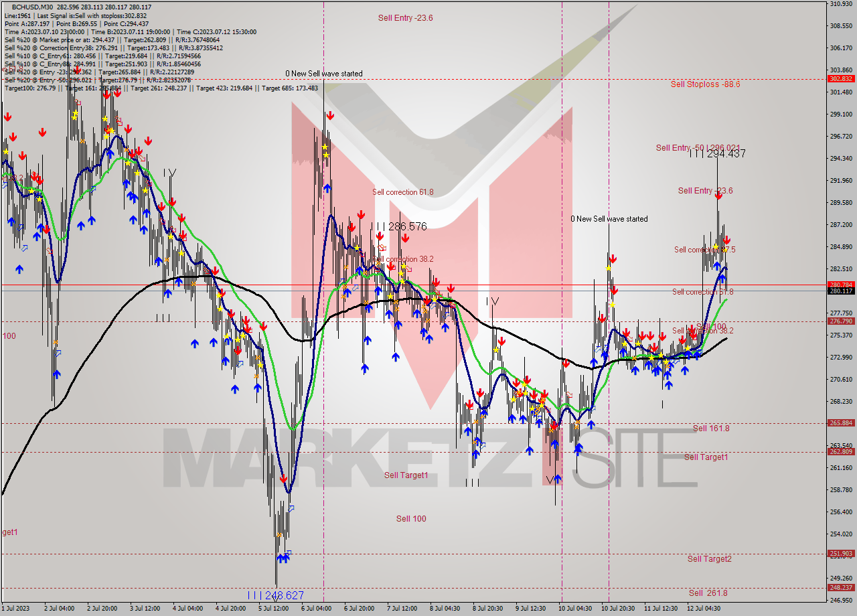Click the 270.610 price axis value
Screen dimensions: 857x616
coord(840,379)
